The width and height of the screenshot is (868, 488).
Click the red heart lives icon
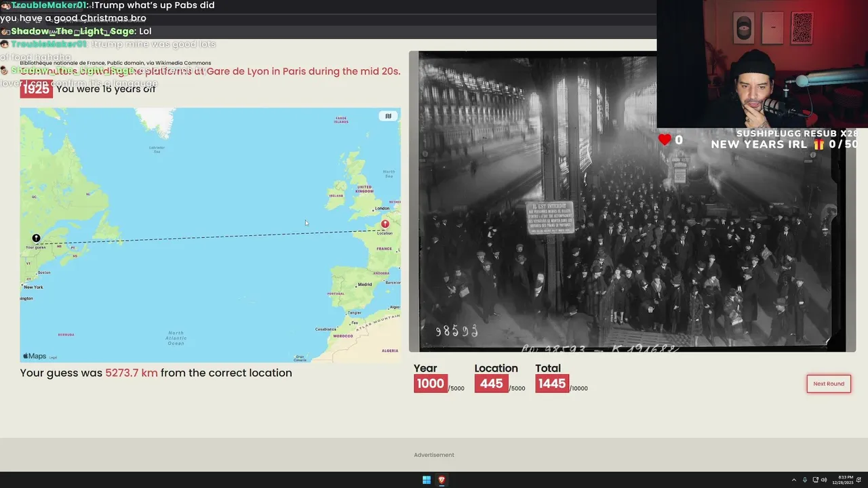point(665,139)
